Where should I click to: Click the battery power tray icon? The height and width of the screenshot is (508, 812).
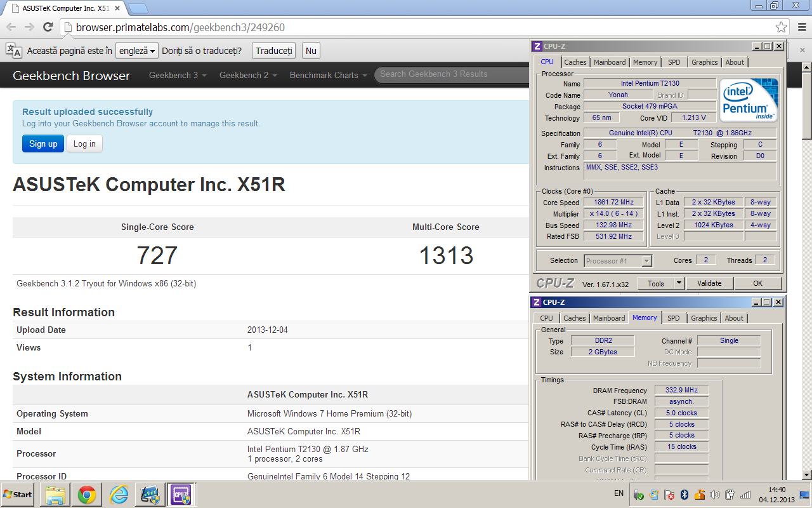tap(730, 495)
